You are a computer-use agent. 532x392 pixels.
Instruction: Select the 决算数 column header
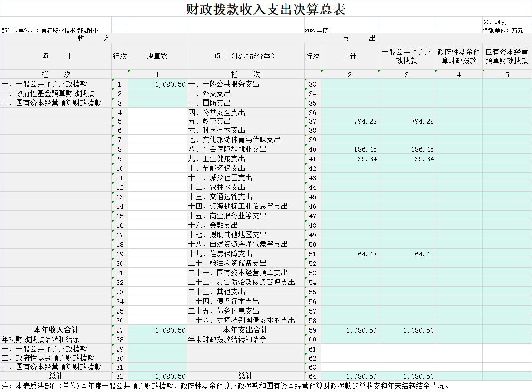click(157, 56)
